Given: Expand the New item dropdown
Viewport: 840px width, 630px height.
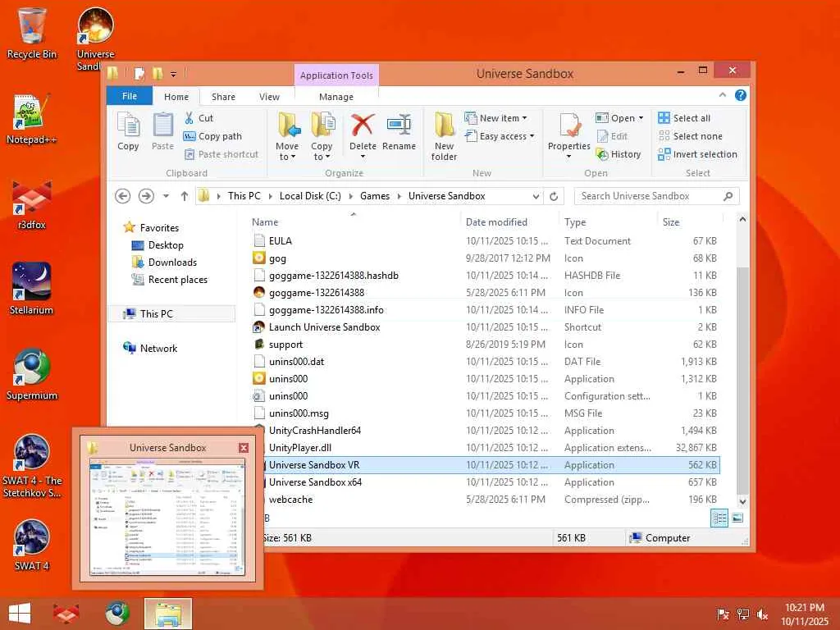Looking at the screenshot, I should tap(524, 118).
